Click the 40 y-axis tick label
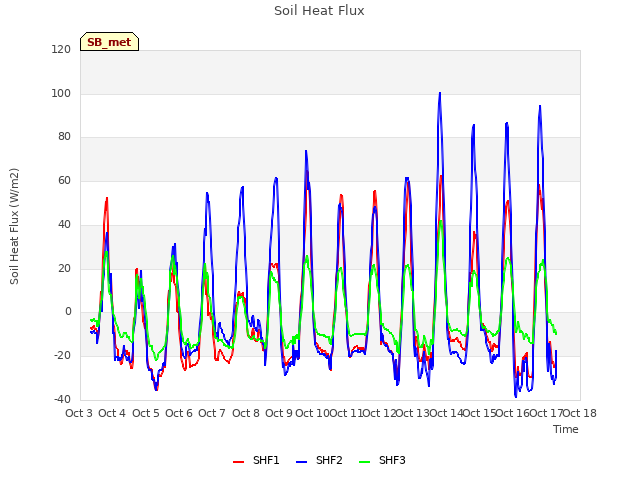Viewport: 640px width, 480px height. click(x=64, y=224)
